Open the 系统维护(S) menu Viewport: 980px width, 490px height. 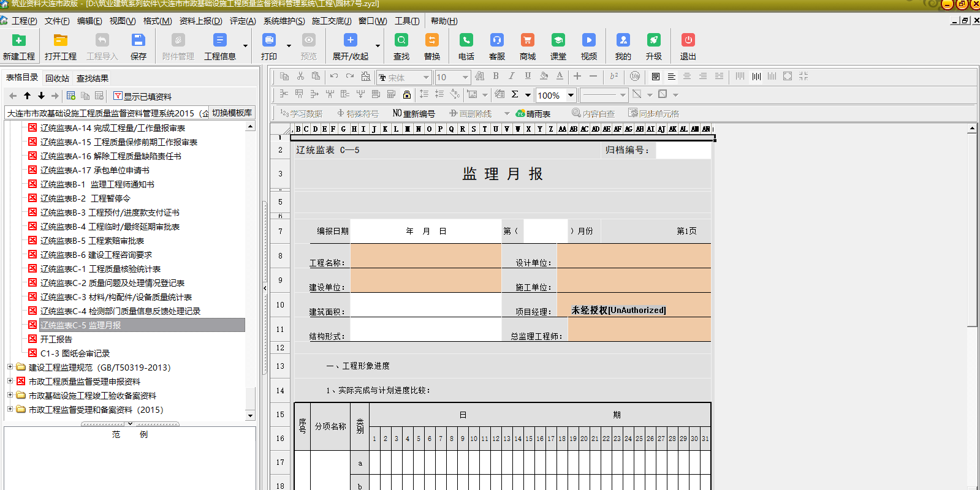pos(284,21)
